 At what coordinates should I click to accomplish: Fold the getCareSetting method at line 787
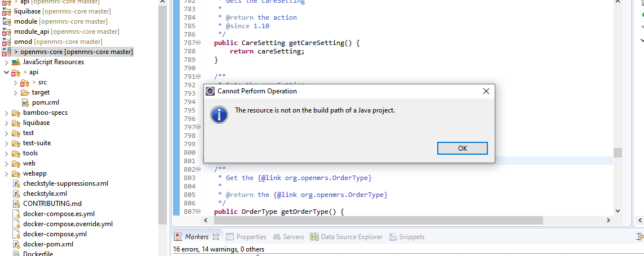click(x=198, y=43)
